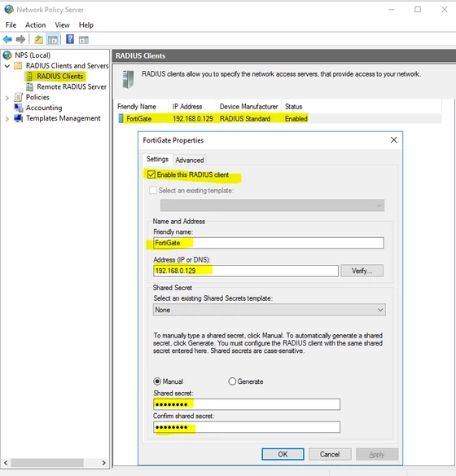The width and height of the screenshot is (456, 476).
Task: Toggle the Show/Hide Console Tree icon
Action: pyautogui.click(x=53, y=39)
